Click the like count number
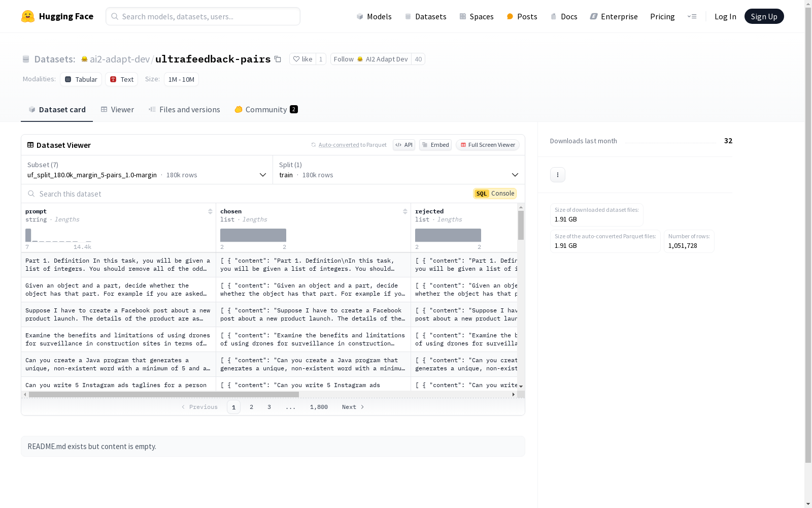This screenshot has width=812, height=508. tap(321, 59)
